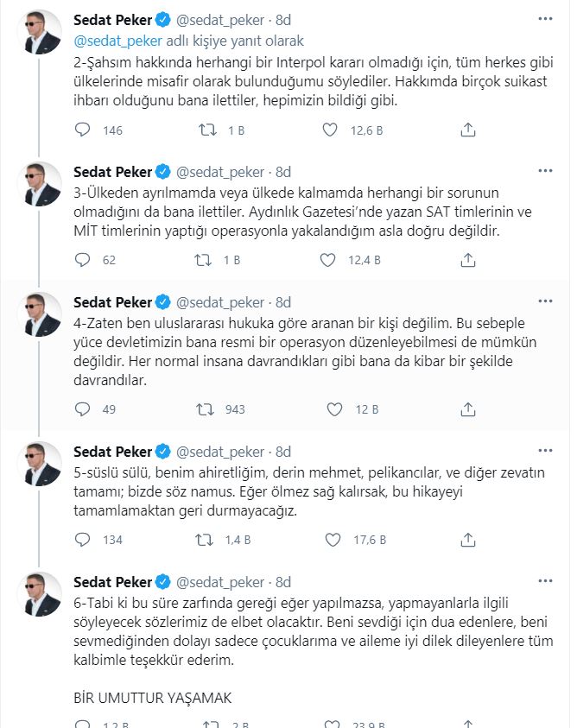This screenshot has height=728, width=577.
Task: Open more options on the '3-Ülkeden ayrılmamda' tweet
Action: click(545, 170)
